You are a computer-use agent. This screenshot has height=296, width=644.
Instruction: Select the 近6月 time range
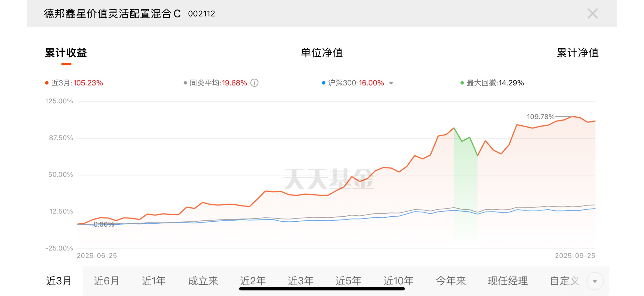tap(106, 281)
